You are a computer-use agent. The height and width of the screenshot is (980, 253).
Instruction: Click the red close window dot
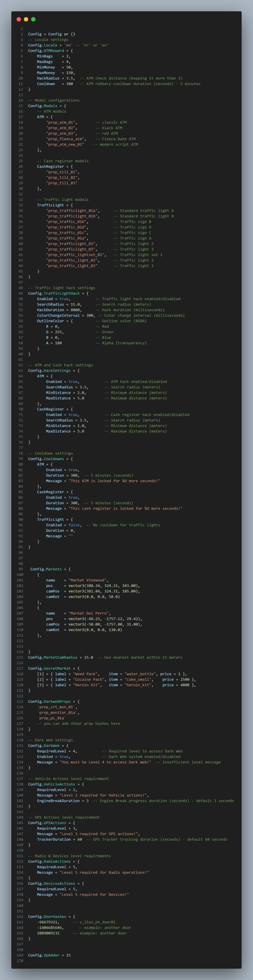point(19,19)
